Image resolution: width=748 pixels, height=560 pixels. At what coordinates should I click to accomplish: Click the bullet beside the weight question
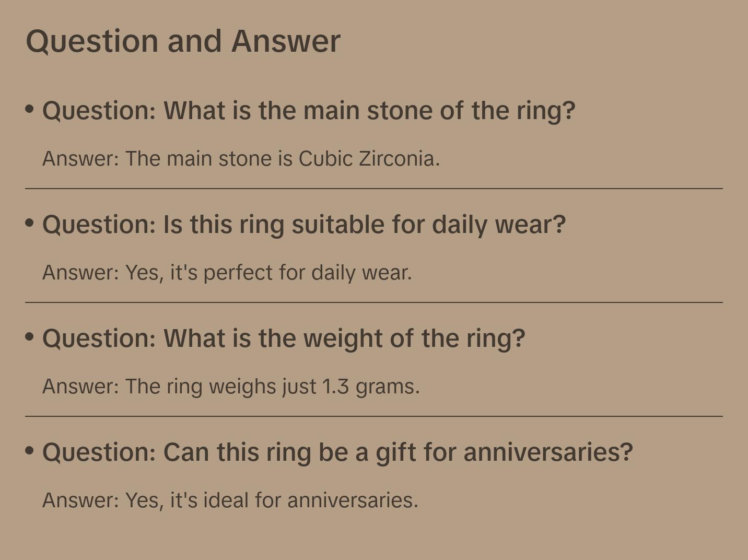click(30, 336)
